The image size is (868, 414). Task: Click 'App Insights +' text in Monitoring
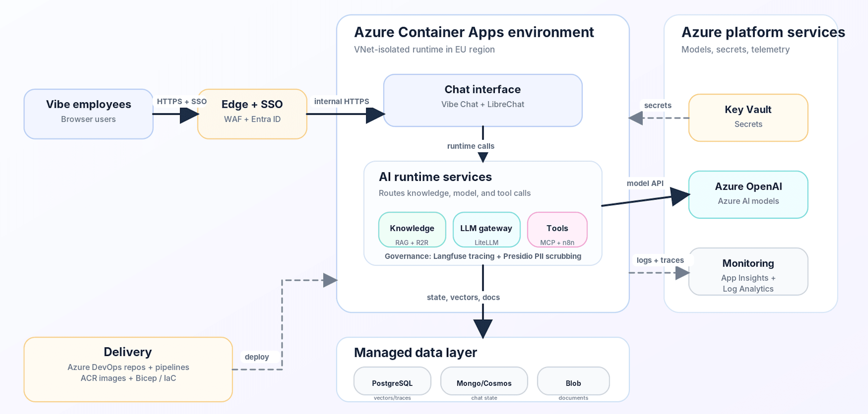(x=748, y=278)
